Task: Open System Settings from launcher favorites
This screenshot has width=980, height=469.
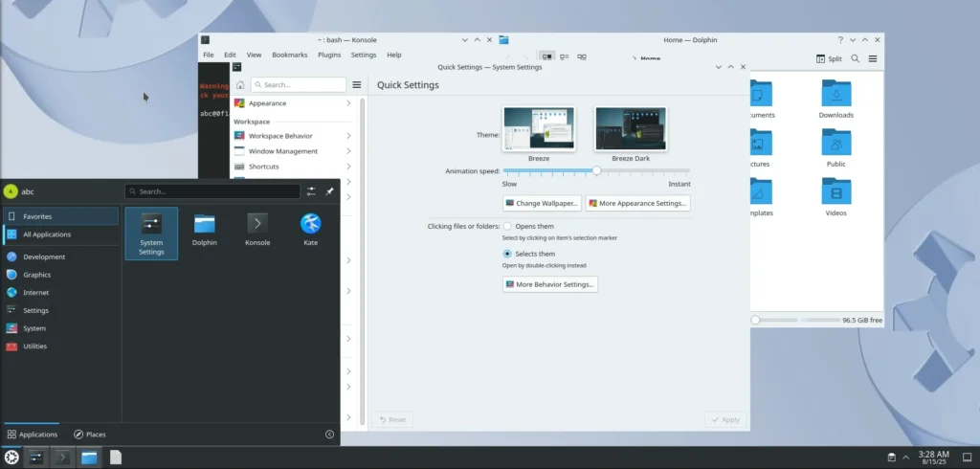Action: coord(151,234)
